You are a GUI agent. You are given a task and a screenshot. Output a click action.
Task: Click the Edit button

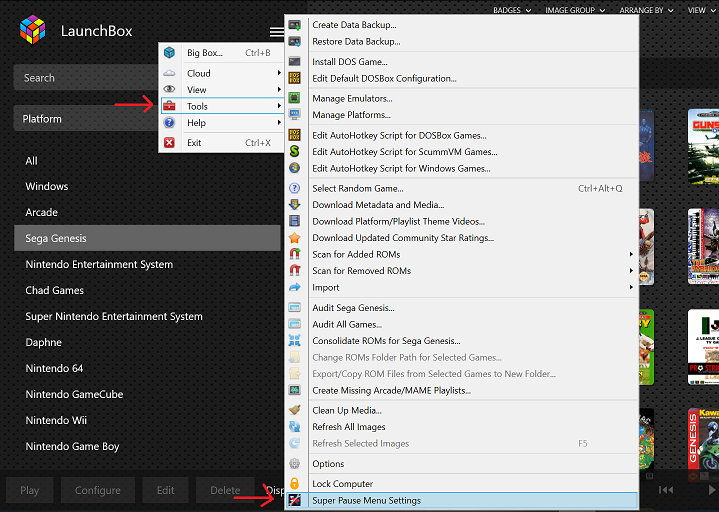tap(165, 490)
